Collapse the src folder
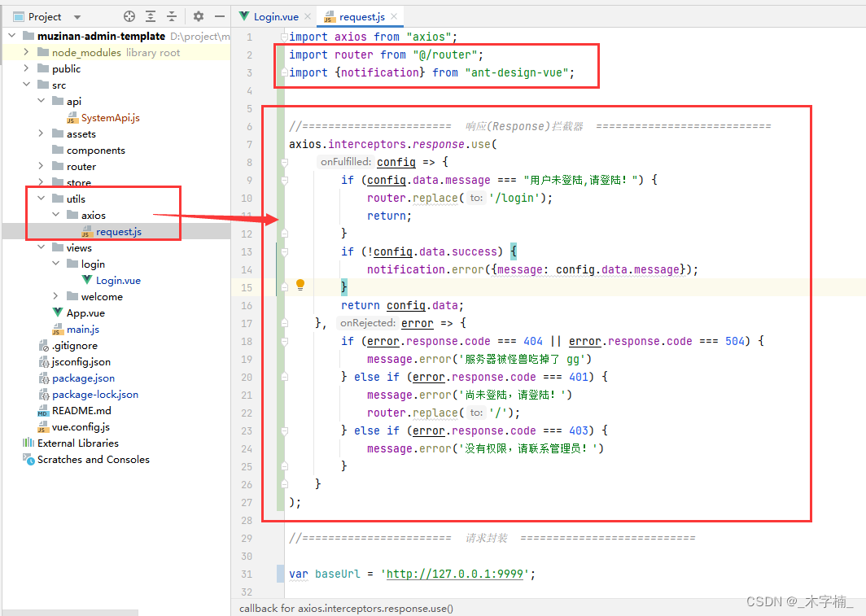 pyautogui.click(x=26, y=85)
